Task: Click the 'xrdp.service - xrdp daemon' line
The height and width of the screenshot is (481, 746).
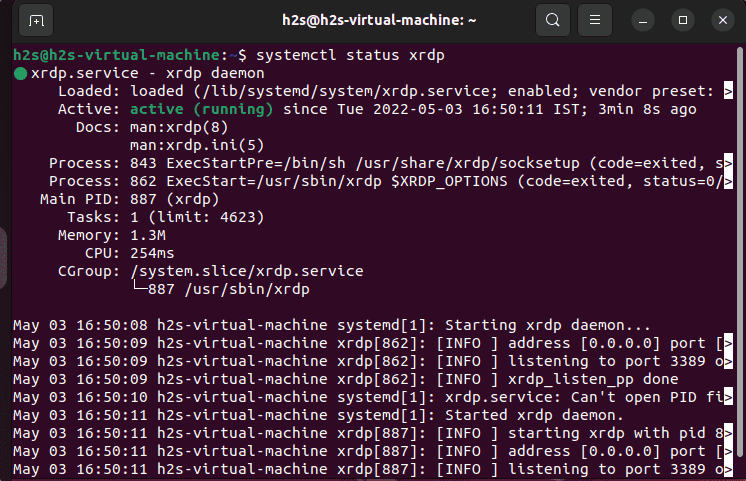Action: point(147,73)
